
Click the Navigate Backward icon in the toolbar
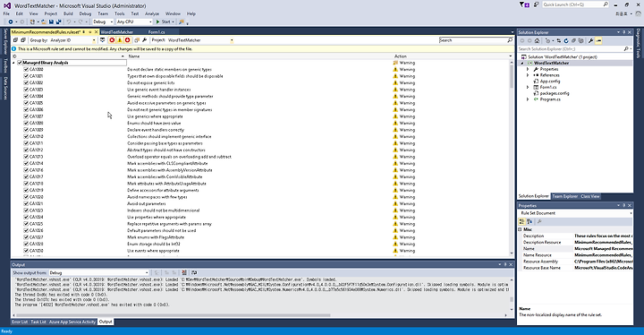click(10, 21)
